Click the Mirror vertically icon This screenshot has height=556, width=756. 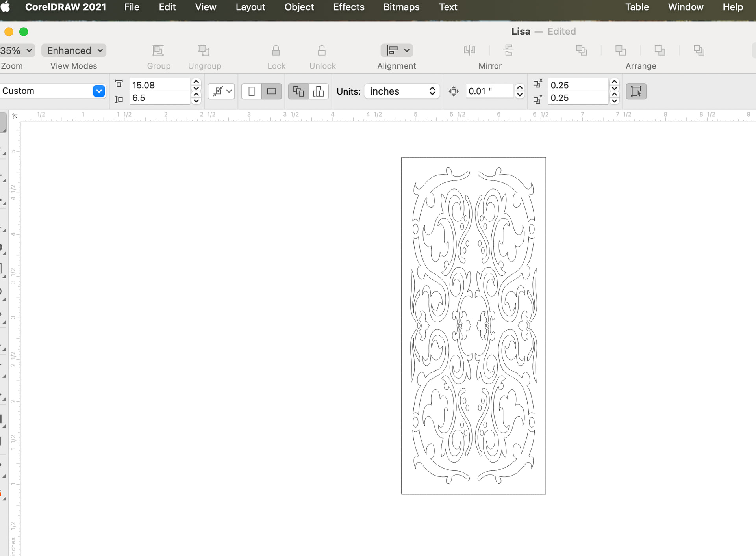[508, 50]
